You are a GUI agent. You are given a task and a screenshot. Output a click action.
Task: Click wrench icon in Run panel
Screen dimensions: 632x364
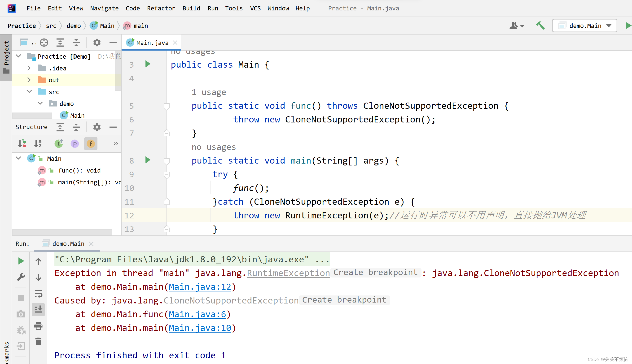(21, 277)
